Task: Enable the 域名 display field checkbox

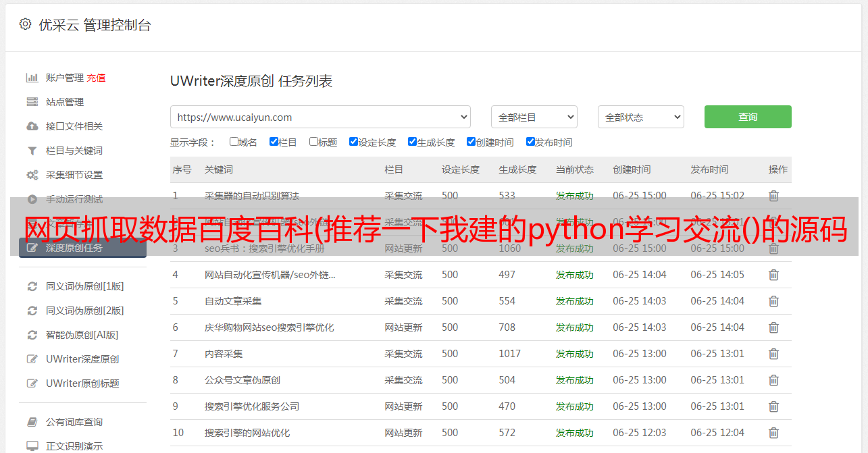Action: point(234,142)
